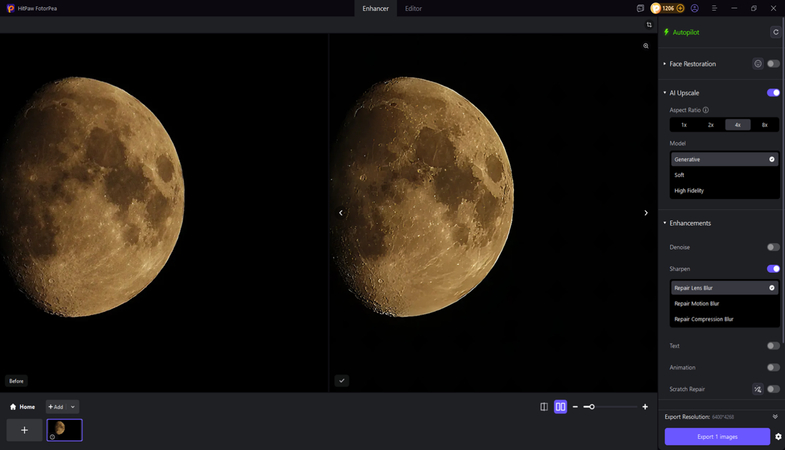Expand the Face Restoration section

pyautogui.click(x=664, y=64)
